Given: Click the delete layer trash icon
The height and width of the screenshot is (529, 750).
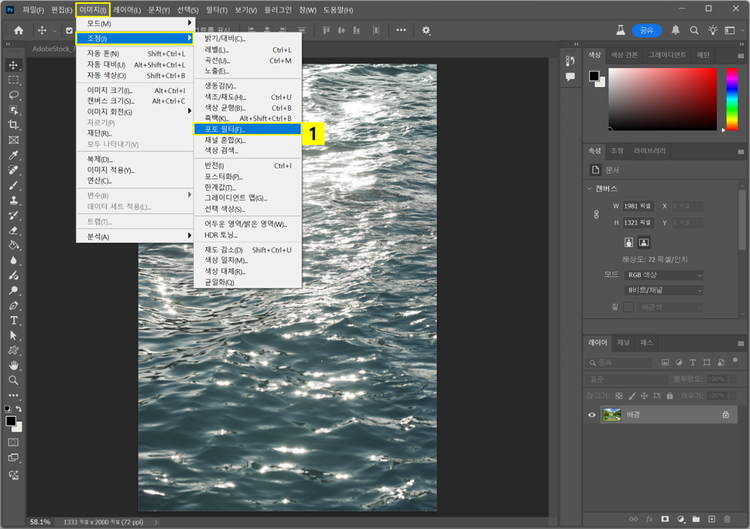Looking at the screenshot, I should (727, 519).
